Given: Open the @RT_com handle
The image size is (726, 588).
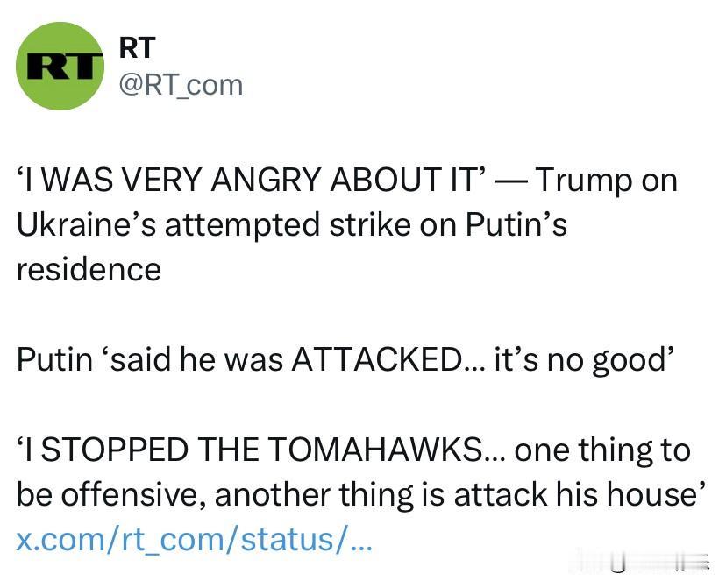Looking at the screenshot, I should 181,86.
